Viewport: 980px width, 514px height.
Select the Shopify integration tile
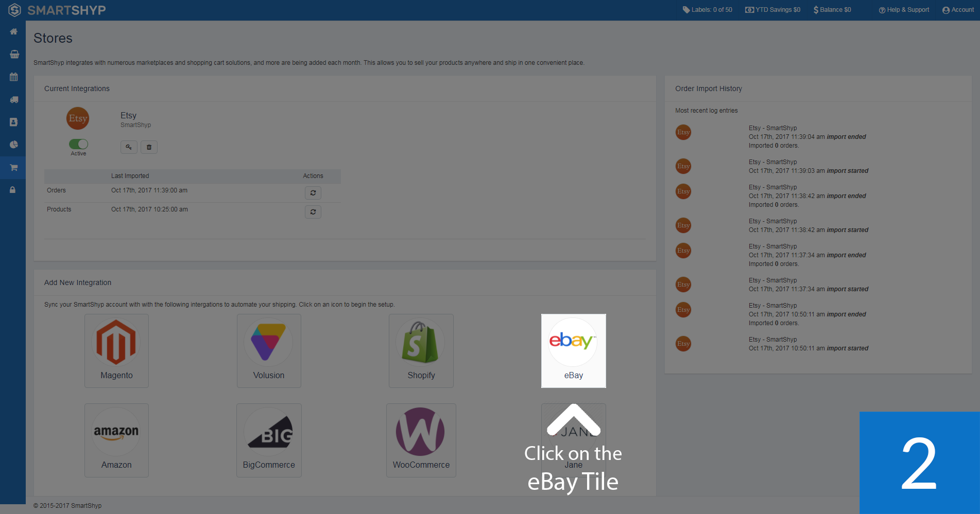pyautogui.click(x=421, y=351)
